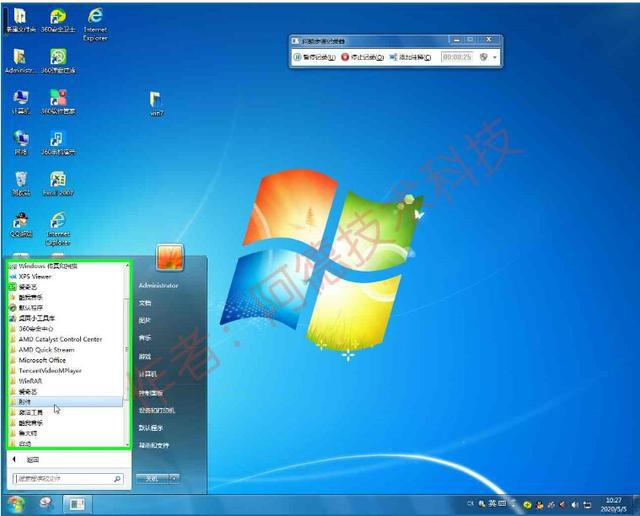Expand the AMD Catalyst Control Center folder

(66, 339)
